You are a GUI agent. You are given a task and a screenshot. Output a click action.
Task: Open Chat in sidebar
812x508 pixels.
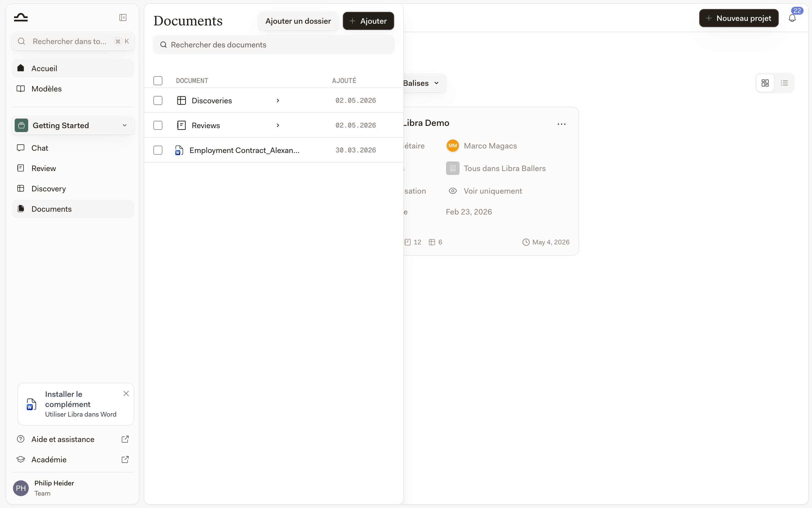[x=73, y=148]
